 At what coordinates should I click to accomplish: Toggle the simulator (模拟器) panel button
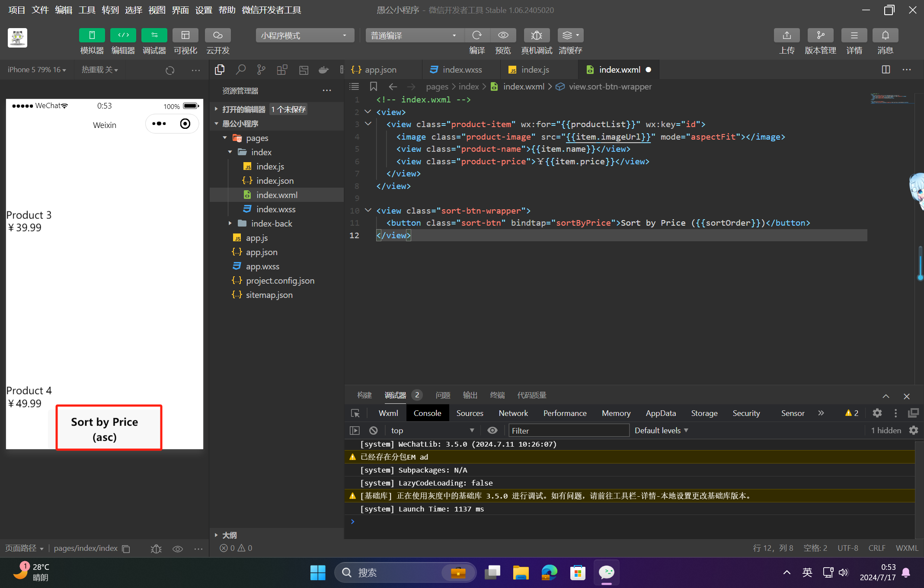(x=92, y=35)
